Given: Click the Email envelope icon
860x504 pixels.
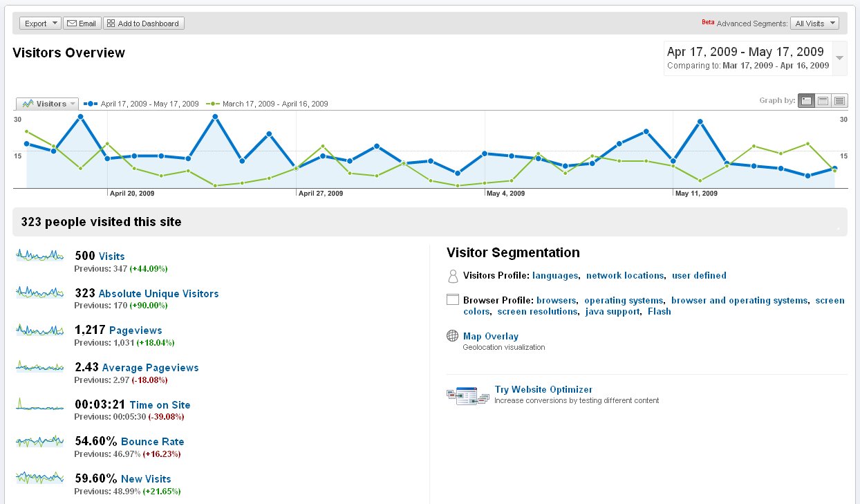Looking at the screenshot, I should 71,24.
